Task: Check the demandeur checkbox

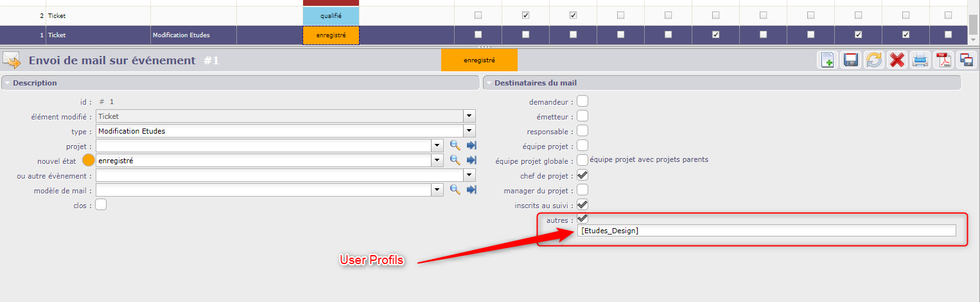Action: coord(582,101)
